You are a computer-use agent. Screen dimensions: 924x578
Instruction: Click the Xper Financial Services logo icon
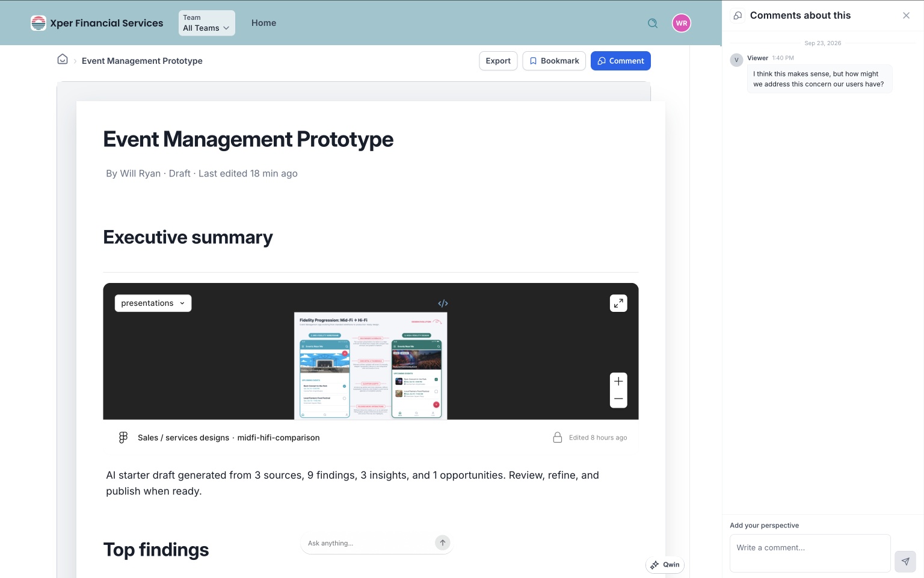[38, 23]
